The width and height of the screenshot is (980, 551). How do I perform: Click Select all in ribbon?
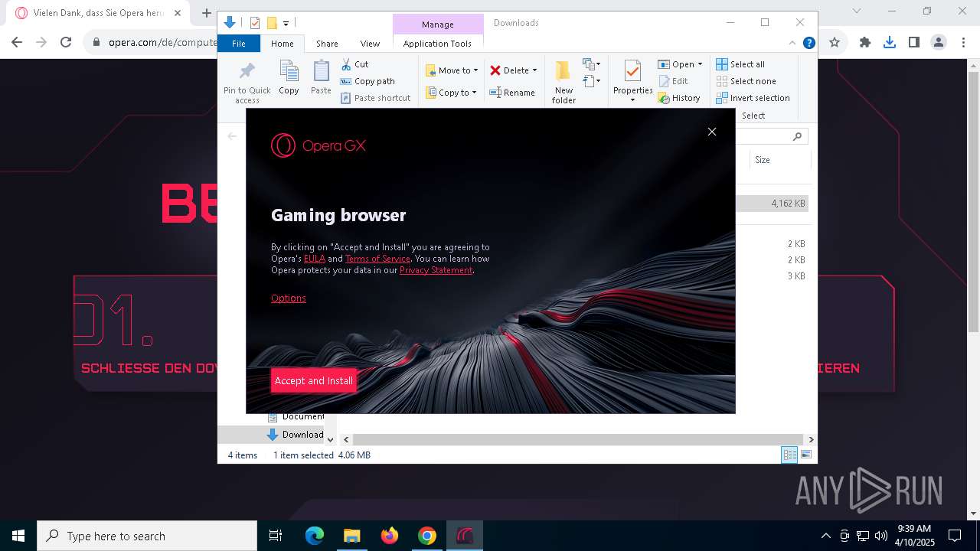740,64
